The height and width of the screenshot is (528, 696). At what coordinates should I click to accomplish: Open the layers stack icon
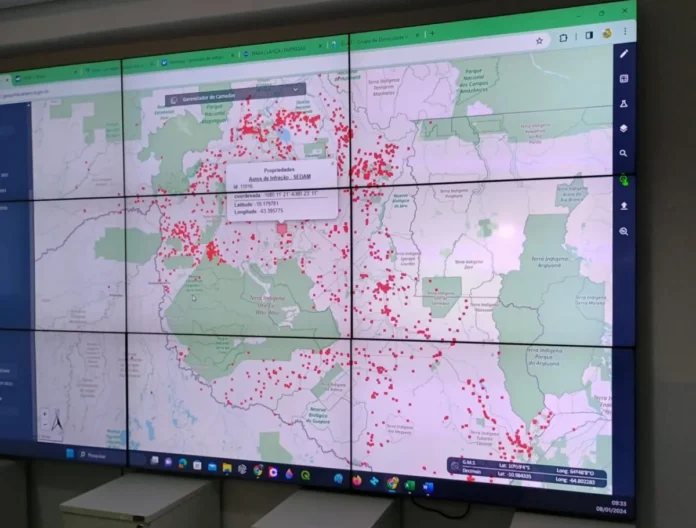[624, 128]
